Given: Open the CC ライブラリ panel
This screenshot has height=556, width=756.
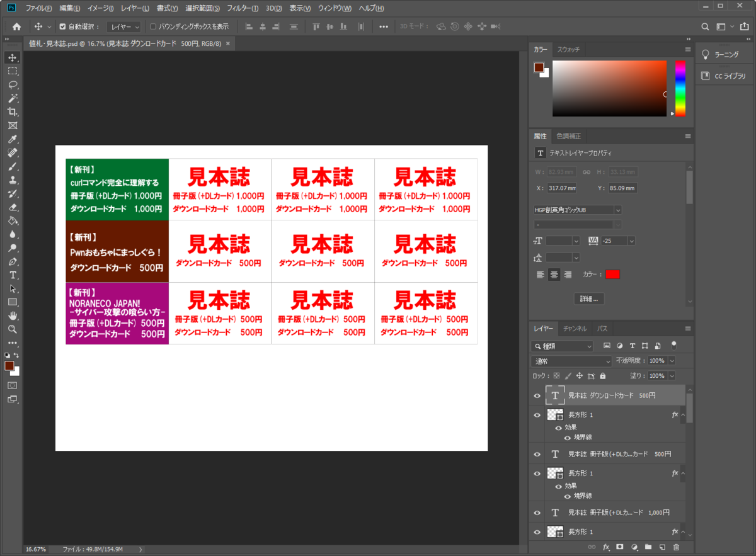Looking at the screenshot, I should (725, 76).
